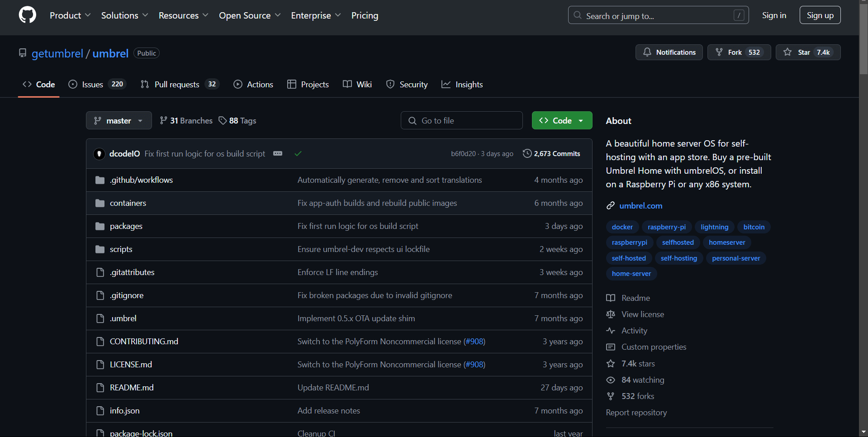
Task: Click the docker topic tag
Action: point(622,227)
